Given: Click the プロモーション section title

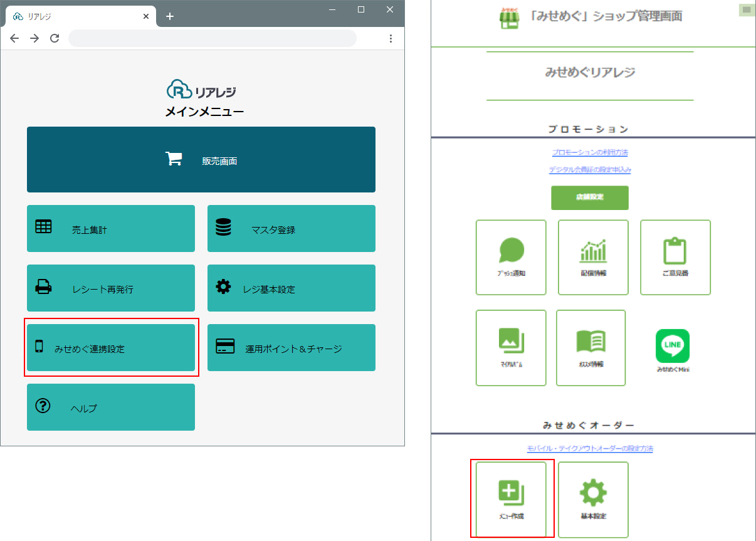Looking at the screenshot, I should pos(588,129).
